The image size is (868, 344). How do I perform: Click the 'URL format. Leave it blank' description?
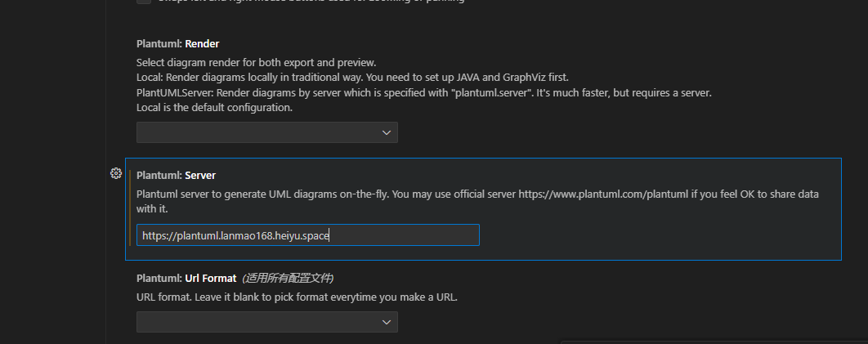[x=298, y=297]
